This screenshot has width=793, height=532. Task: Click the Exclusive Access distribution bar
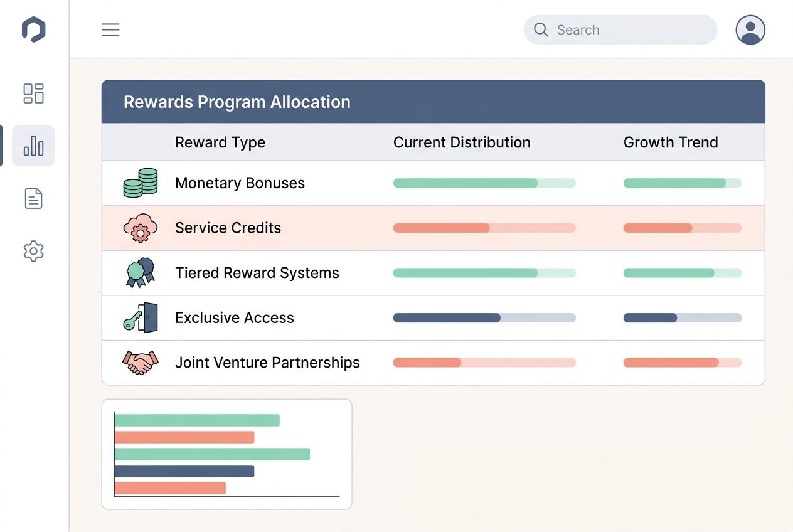[484, 318]
